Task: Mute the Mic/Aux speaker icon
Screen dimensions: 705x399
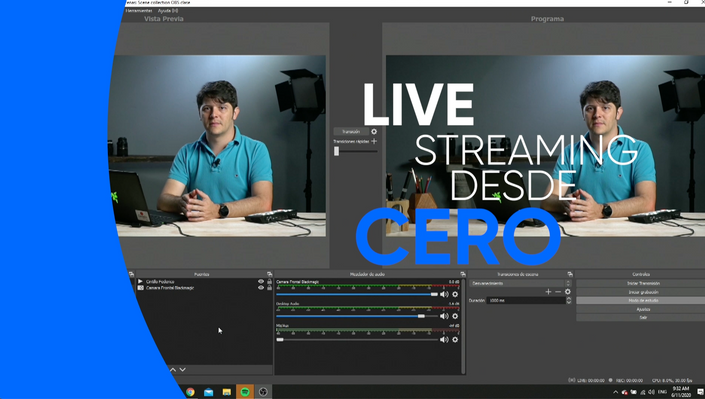Action: click(x=444, y=340)
